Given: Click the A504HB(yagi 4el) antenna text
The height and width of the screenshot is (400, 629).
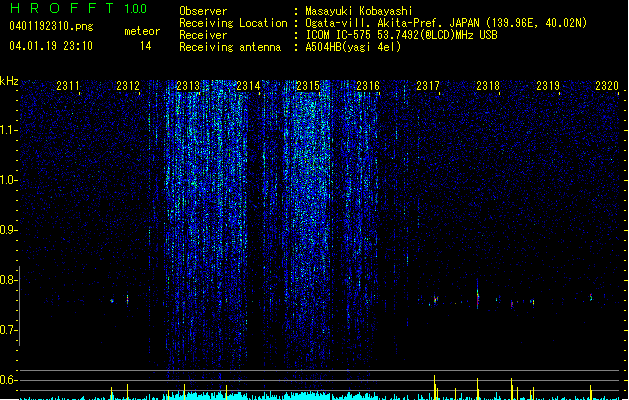Looking at the screenshot, I should (x=353, y=47).
